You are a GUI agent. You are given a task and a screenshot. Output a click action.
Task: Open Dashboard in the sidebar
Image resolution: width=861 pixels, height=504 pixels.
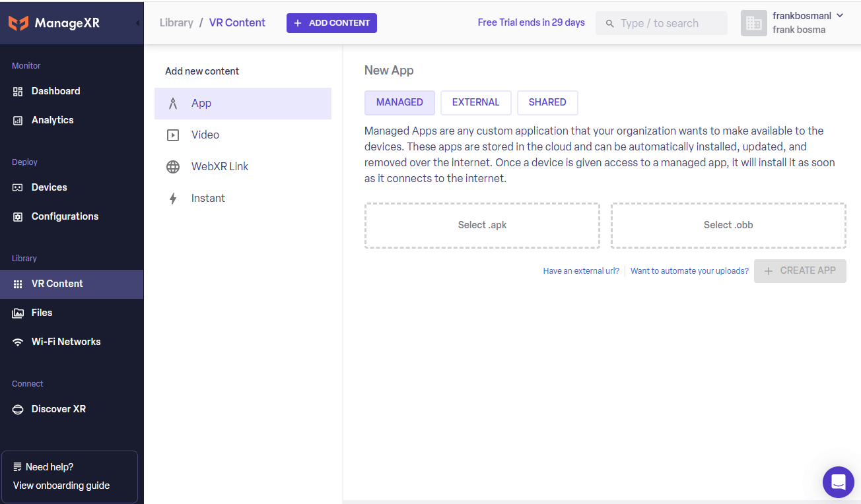[71, 92]
